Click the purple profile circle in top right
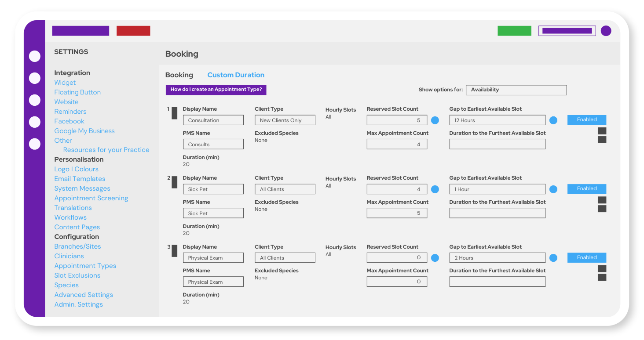 (606, 31)
